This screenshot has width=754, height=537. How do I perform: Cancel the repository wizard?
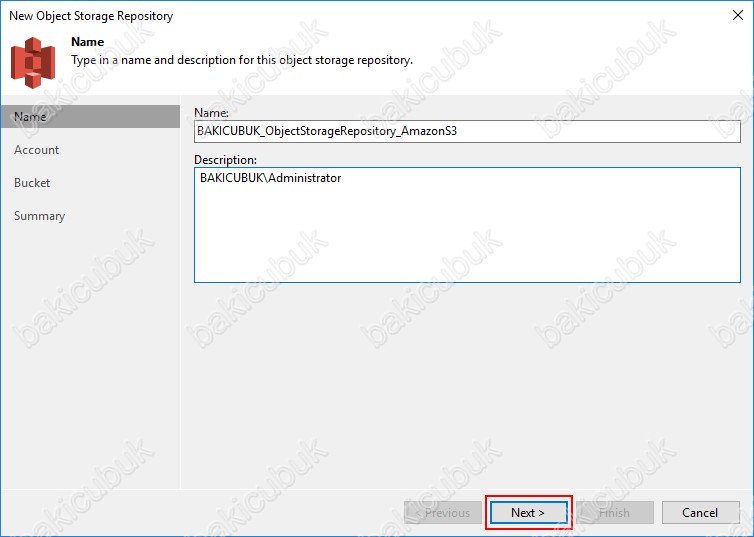coord(701,513)
